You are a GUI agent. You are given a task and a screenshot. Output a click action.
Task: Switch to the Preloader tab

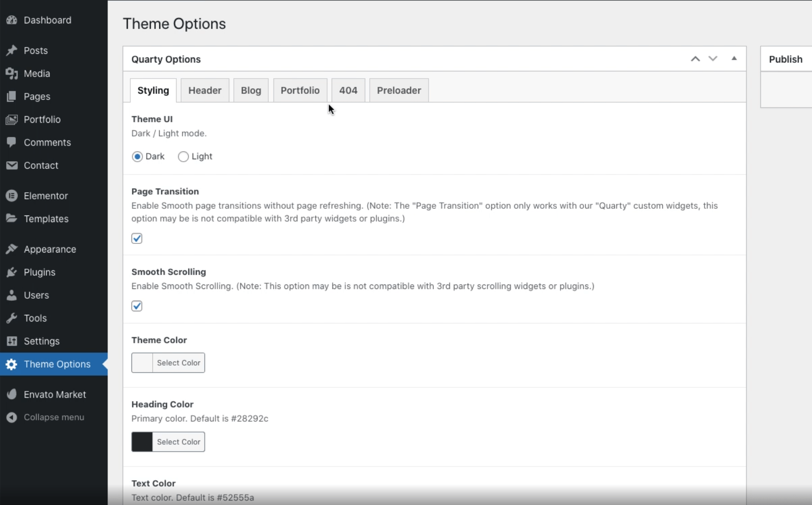pos(399,90)
